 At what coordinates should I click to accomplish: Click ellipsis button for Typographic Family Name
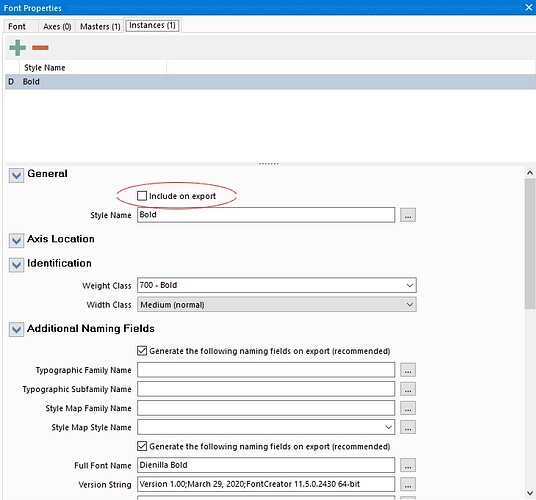point(408,370)
